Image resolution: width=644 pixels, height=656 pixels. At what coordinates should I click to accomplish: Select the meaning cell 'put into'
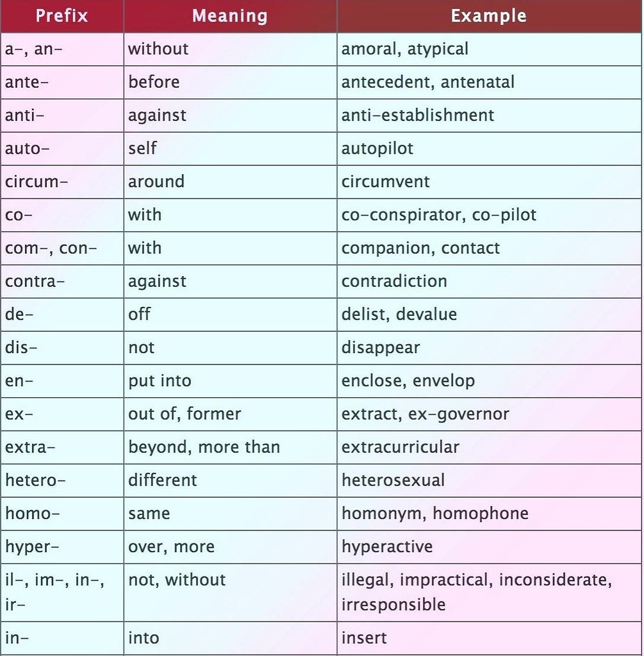160,381
